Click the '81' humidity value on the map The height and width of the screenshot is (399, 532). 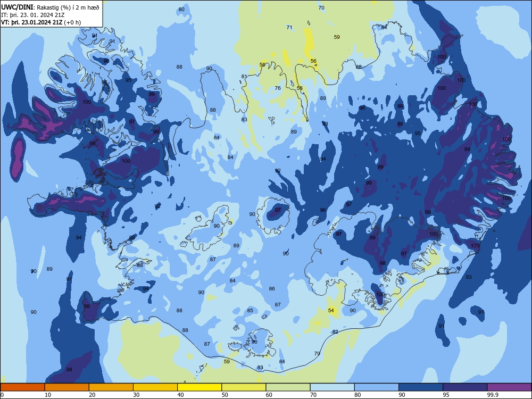point(244,76)
